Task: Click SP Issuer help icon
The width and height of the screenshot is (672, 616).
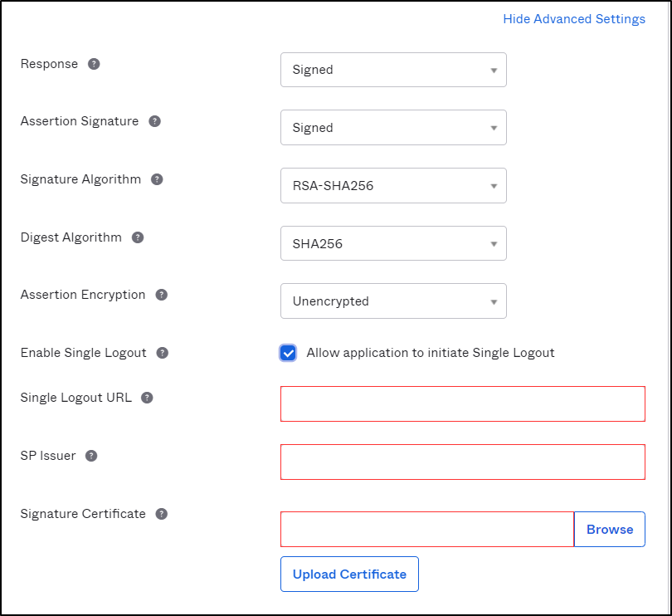Action: point(91,456)
